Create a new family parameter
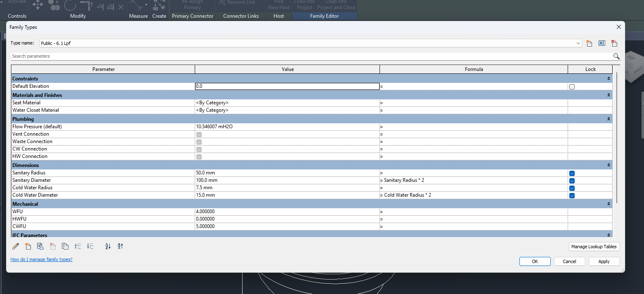Viewport: 644px width, 294px height. click(28, 246)
